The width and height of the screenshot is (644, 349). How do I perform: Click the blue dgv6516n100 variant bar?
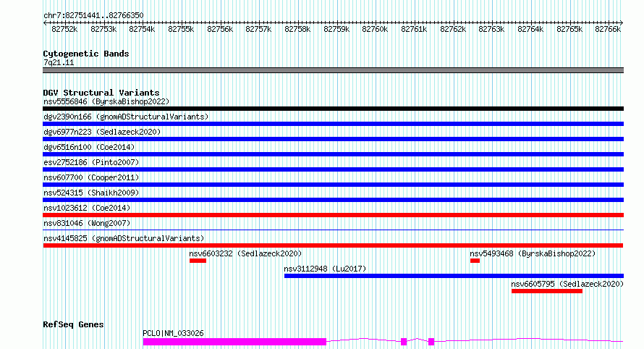tap(333, 154)
